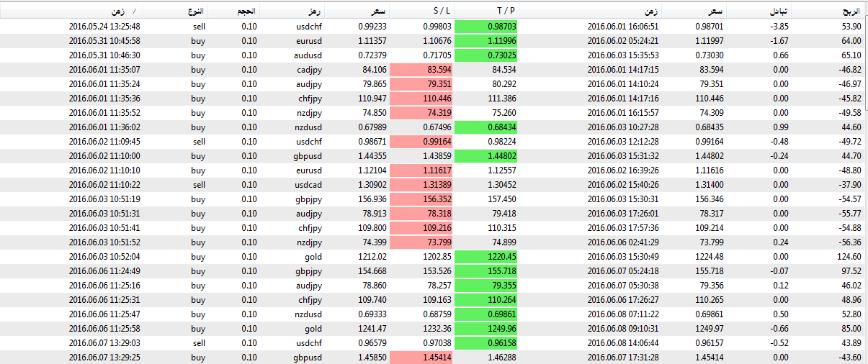Select close price 0.98701
Image resolution: width=868 pixels, height=364 pixels.
[710, 27]
